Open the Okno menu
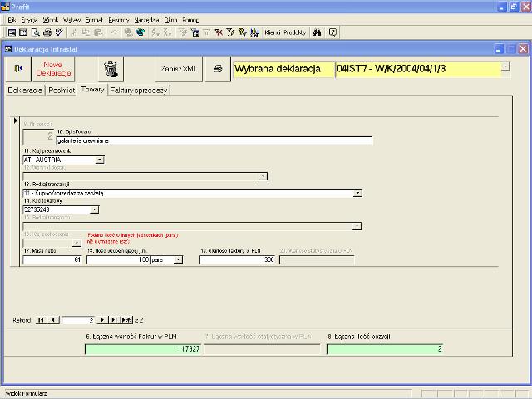 170,20
